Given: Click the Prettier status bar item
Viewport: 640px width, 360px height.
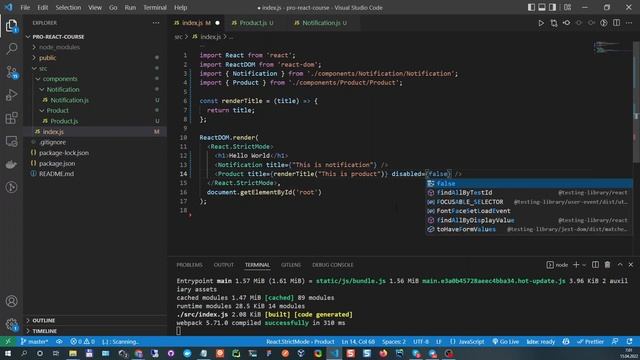Looking at the screenshot, I should tap(590, 342).
